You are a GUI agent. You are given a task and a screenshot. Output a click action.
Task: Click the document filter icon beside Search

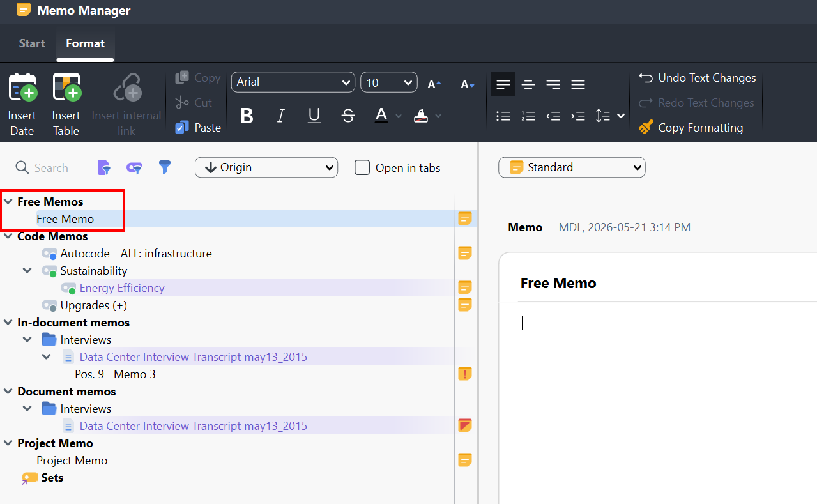coord(103,168)
